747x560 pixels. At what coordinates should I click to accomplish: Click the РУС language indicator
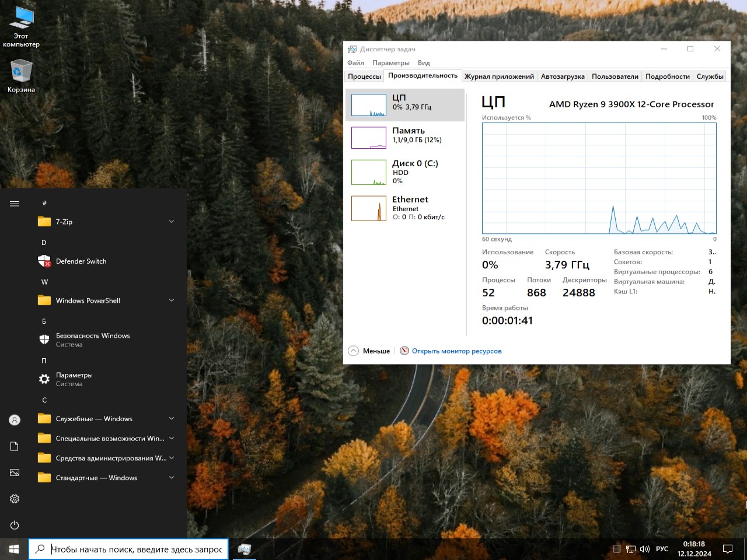(x=662, y=549)
